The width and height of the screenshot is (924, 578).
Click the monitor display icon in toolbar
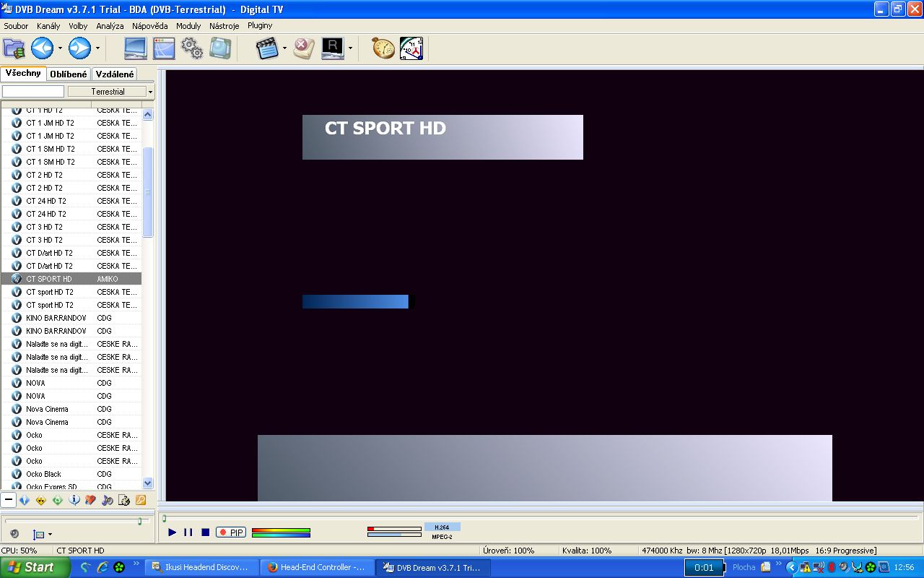pyautogui.click(x=136, y=48)
